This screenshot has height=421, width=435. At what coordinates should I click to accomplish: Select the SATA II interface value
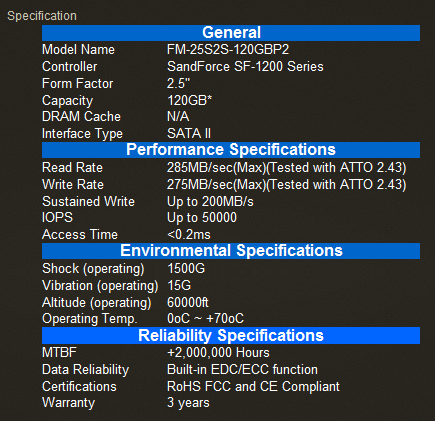pyautogui.click(x=189, y=133)
